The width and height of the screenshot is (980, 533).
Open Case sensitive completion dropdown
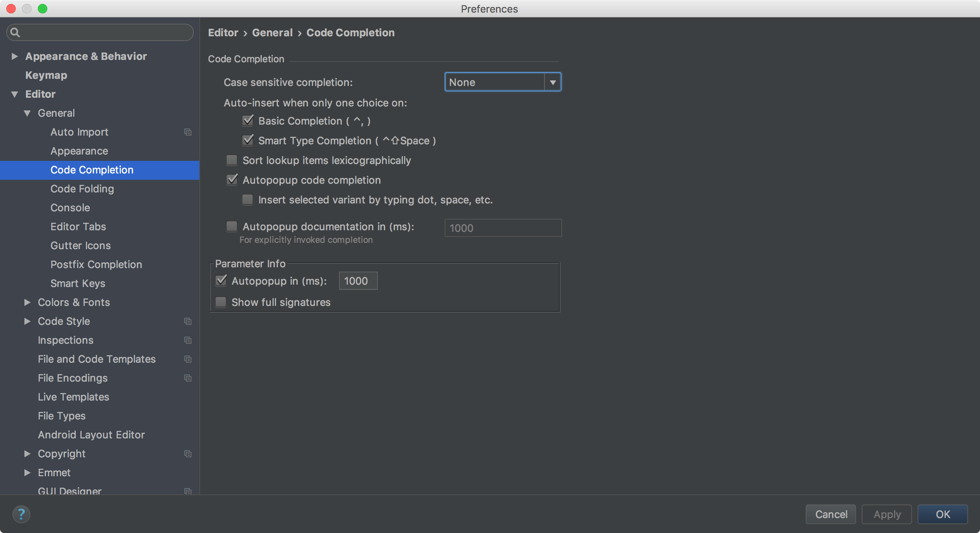(503, 82)
